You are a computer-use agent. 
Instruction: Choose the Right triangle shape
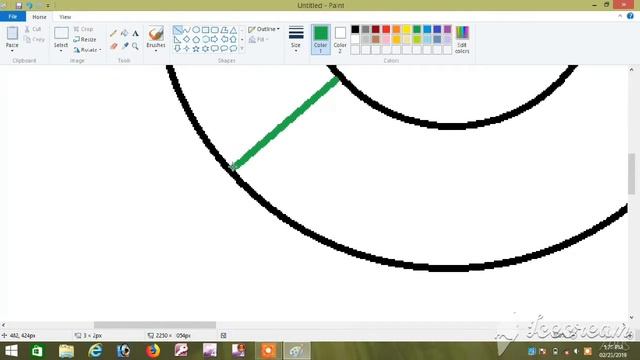point(178,39)
